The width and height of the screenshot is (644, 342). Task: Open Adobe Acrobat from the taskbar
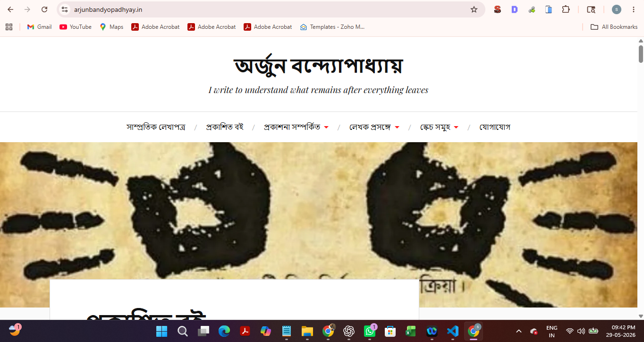coord(245,331)
